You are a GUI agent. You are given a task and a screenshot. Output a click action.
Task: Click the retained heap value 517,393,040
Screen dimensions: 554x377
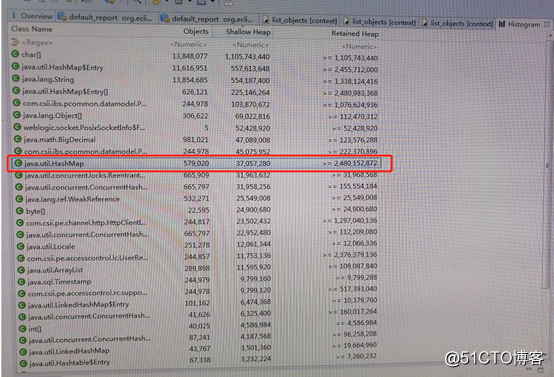(x=358, y=289)
